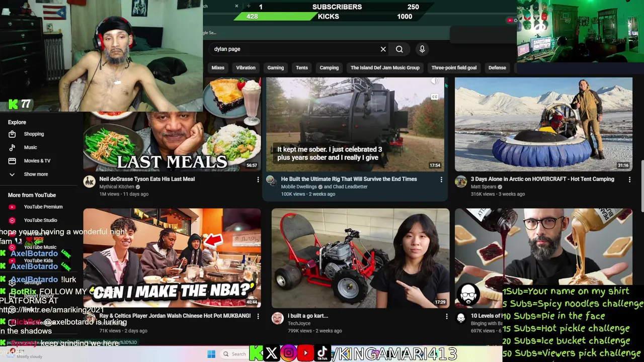
Task: Open YouTube Studio link
Action: coord(40,220)
